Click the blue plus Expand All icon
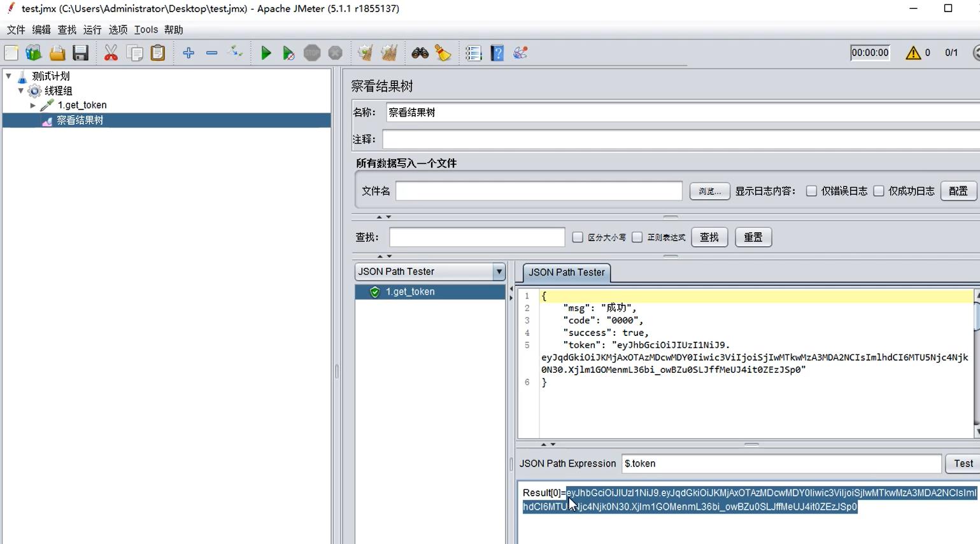The width and height of the screenshot is (980, 544). point(188,53)
